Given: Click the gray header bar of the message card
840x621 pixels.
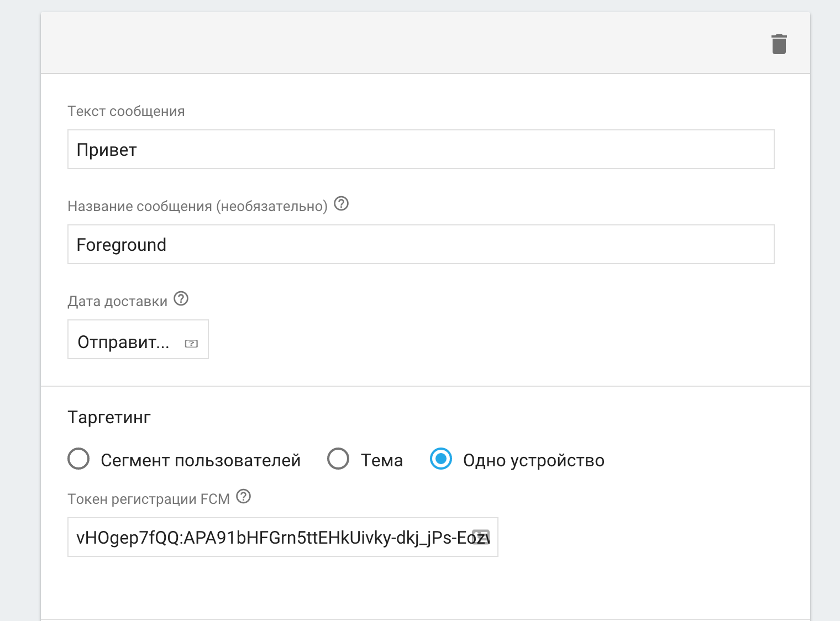Looking at the screenshot, I should click(x=387, y=44).
